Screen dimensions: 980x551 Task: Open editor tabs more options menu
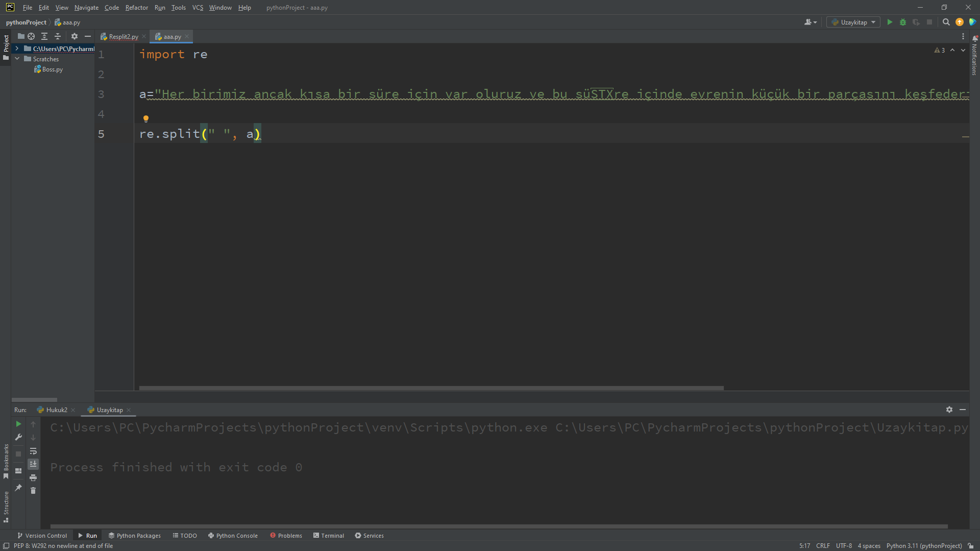pos(963,36)
